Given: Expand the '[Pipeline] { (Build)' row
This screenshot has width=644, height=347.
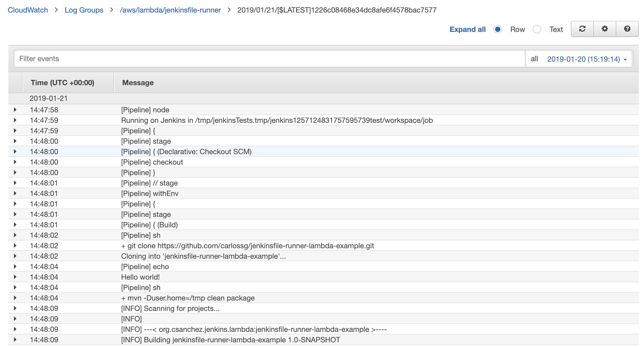Looking at the screenshot, I should 15,225.
